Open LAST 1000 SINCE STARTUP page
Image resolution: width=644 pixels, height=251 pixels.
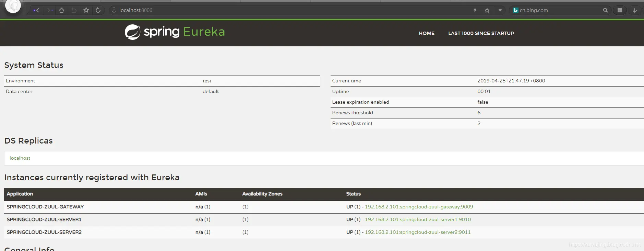[x=481, y=33]
